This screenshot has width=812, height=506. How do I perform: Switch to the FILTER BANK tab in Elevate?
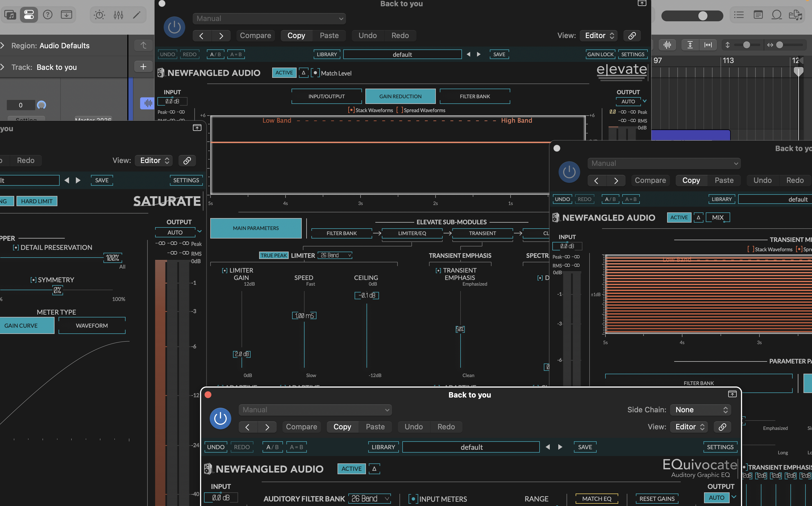click(475, 96)
